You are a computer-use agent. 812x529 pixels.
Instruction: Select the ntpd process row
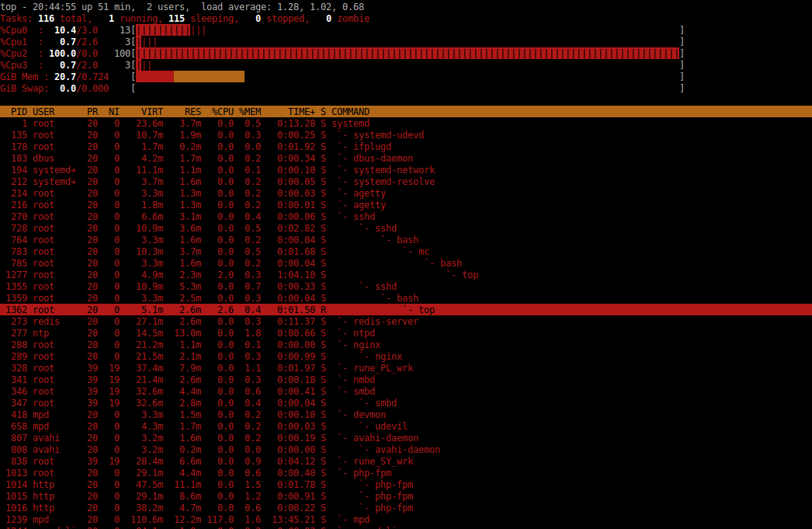(406, 333)
